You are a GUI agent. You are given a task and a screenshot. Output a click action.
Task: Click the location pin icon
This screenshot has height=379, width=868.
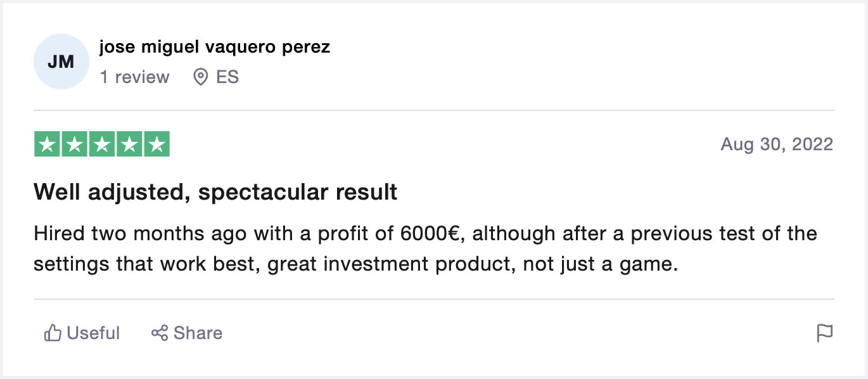[x=201, y=77]
